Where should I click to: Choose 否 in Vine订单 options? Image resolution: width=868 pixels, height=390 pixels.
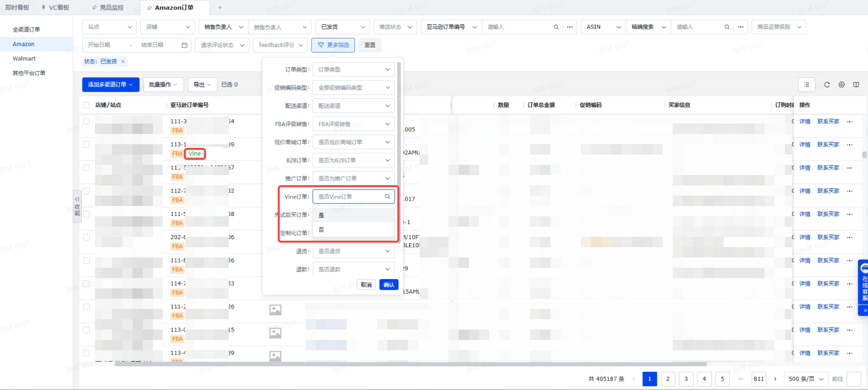353,230
